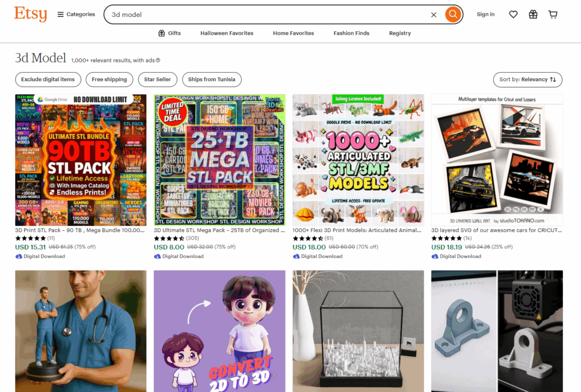Open the 1000+ Articulated Models listing thumbnail

coord(359,160)
